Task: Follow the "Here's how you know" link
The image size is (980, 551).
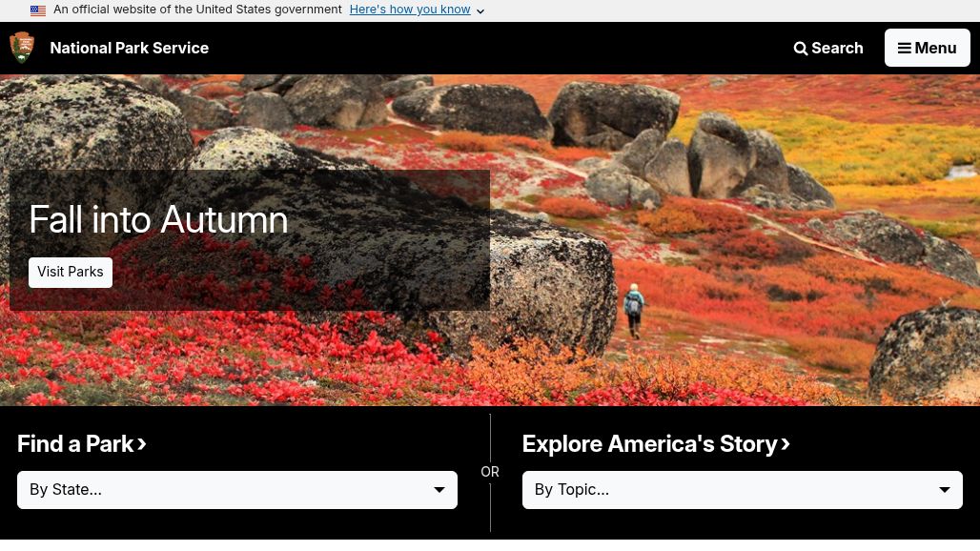Action: coord(409,10)
